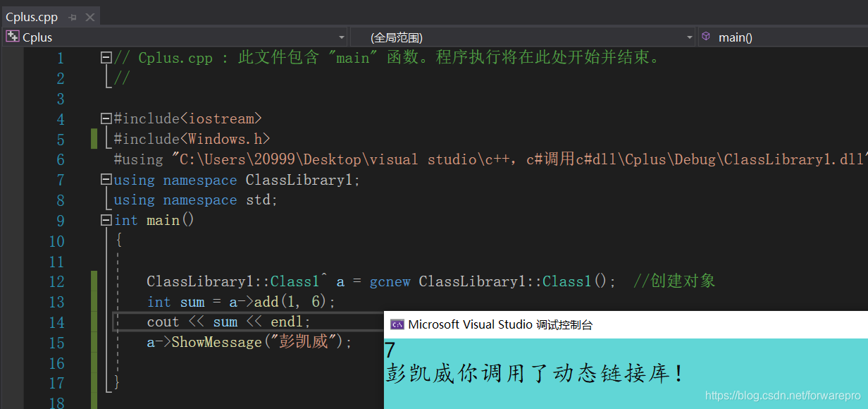Click the console output line "7"

coord(390,350)
